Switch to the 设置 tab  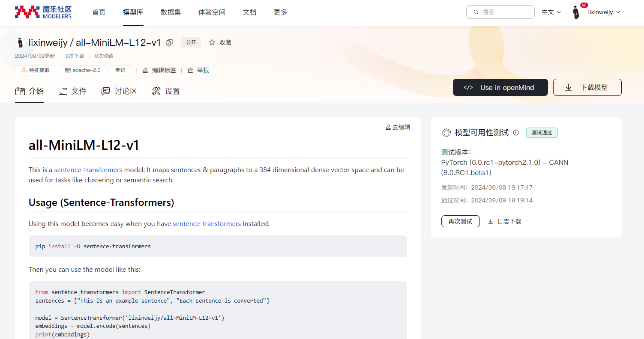[166, 91]
